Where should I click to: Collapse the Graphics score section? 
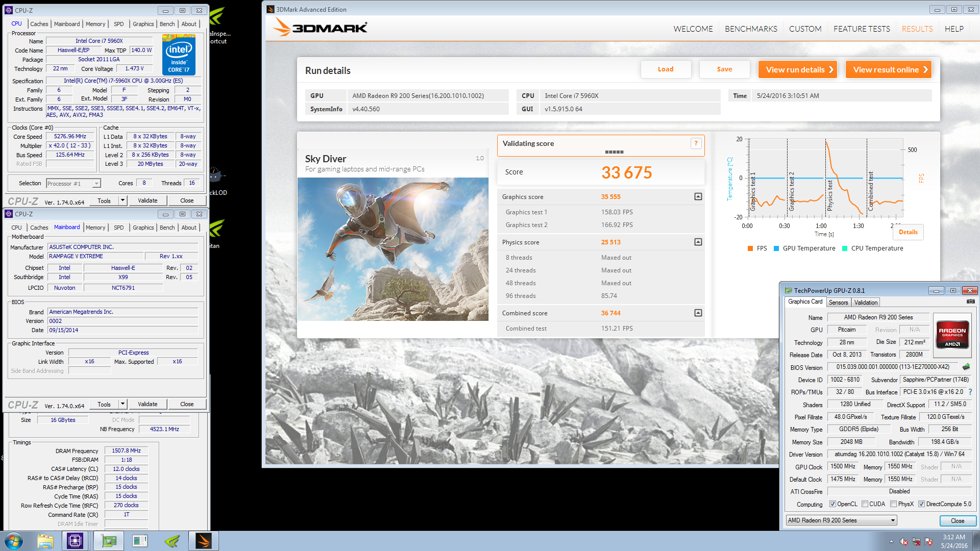(x=698, y=196)
